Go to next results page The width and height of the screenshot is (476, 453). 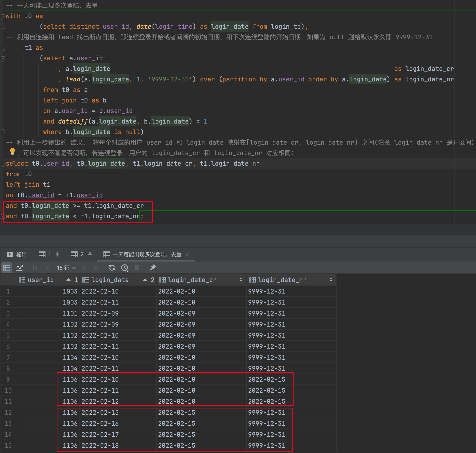click(84, 267)
